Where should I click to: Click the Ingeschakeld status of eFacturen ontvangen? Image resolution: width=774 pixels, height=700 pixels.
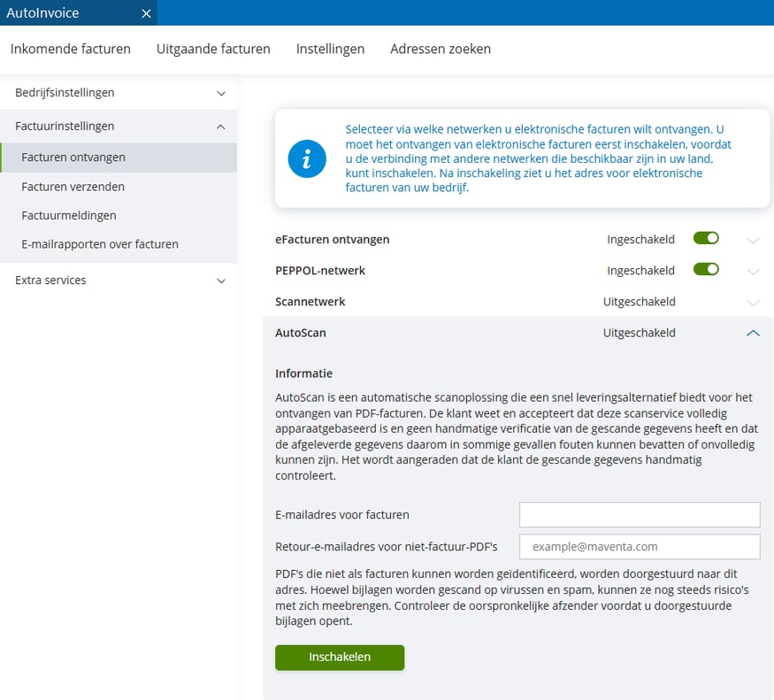[640, 240]
